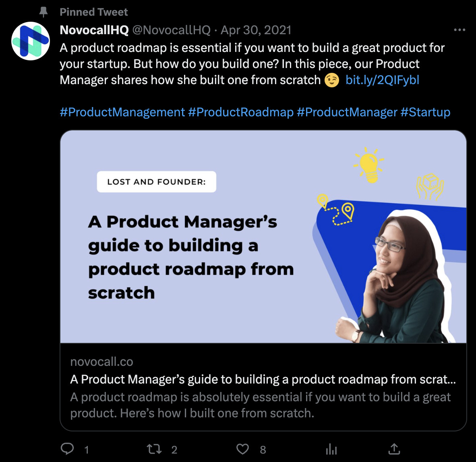This screenshot has height=462, width=476.
Task: Retweet the pinned tweet
Action: click(154, 448)
